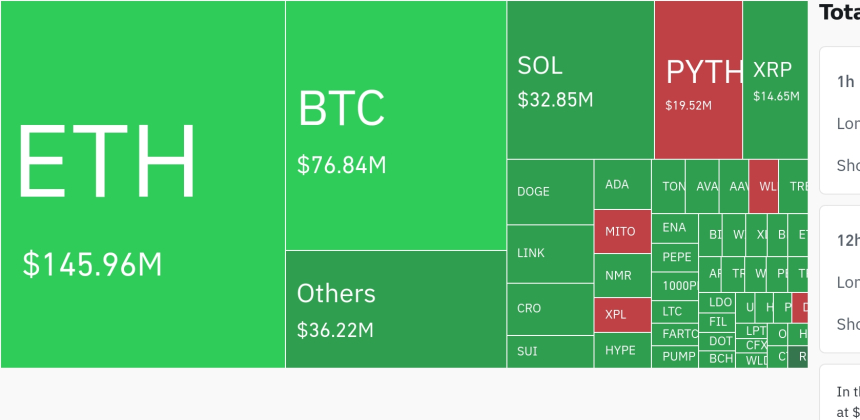Click the PEPE tile
This screenshot has height=420, width=860.
[x=678, y=257]
